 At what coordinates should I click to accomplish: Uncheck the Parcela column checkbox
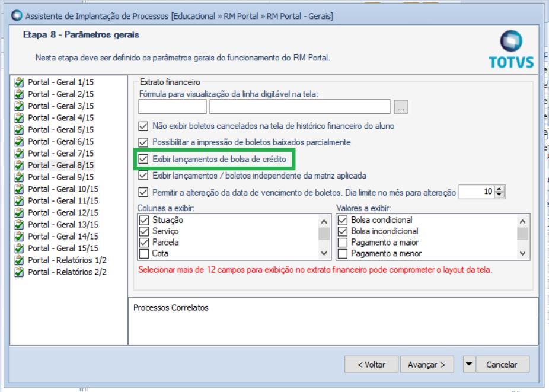[x=144, y=242]
